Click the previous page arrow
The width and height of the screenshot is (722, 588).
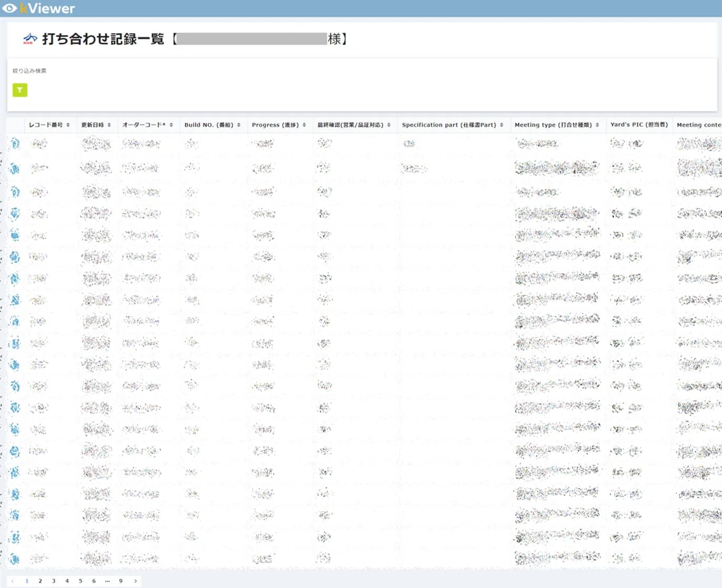[13, 581]
